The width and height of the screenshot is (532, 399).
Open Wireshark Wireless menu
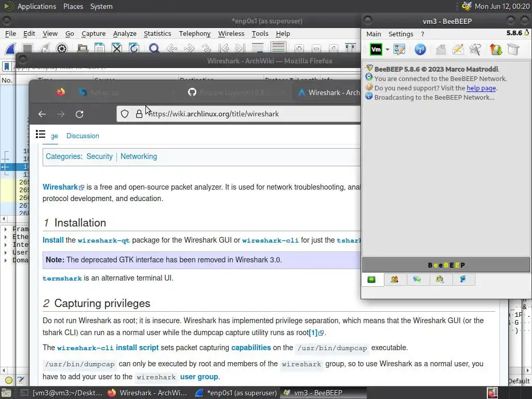click(x=231, y=34)
